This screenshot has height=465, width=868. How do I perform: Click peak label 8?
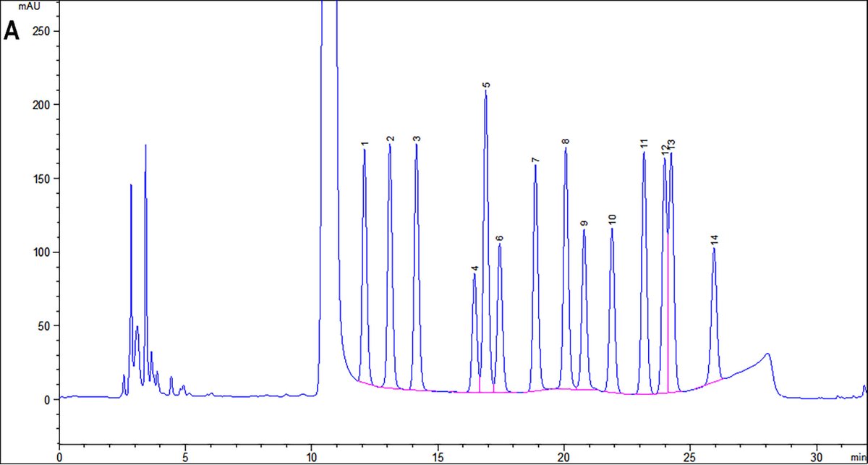coord(566,142)
